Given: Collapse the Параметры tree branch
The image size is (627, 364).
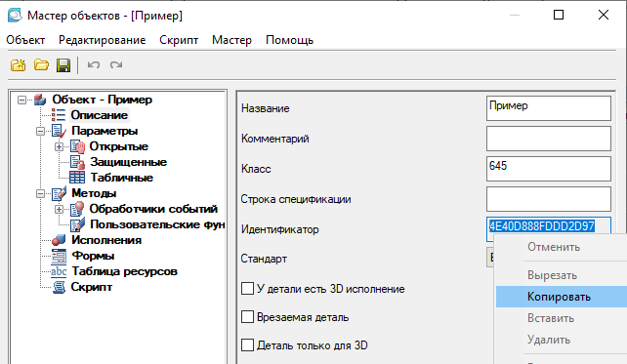Looking at the screenshot, I should coord(40,131).
